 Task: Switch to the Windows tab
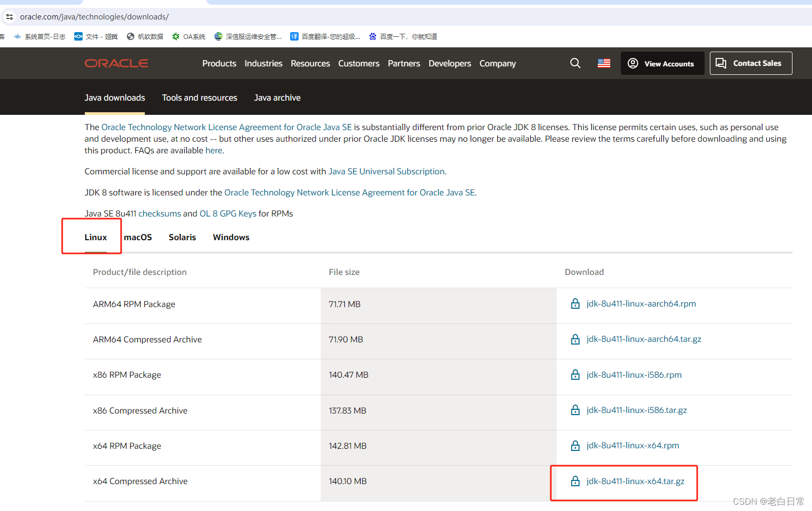(231, 237)
